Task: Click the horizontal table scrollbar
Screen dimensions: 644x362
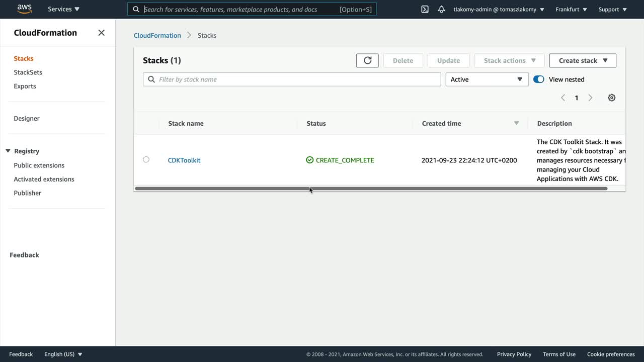Action: [371, 189]
